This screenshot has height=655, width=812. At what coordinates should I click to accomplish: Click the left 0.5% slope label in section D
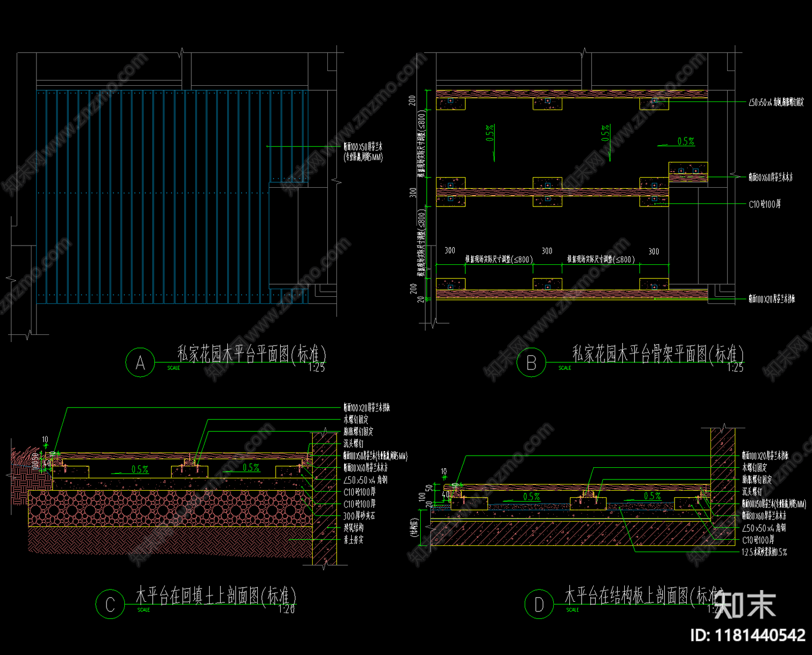pos(531,496)
